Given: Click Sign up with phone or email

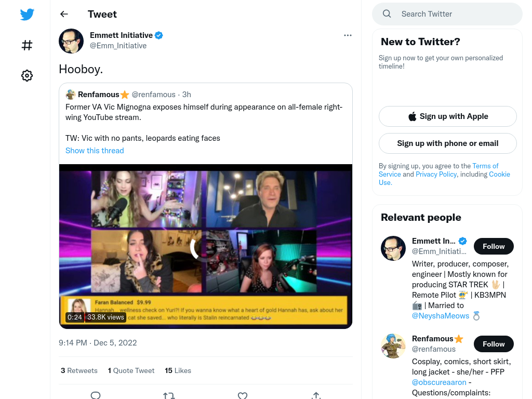Looking at the screenshot, I should (447, 143).
